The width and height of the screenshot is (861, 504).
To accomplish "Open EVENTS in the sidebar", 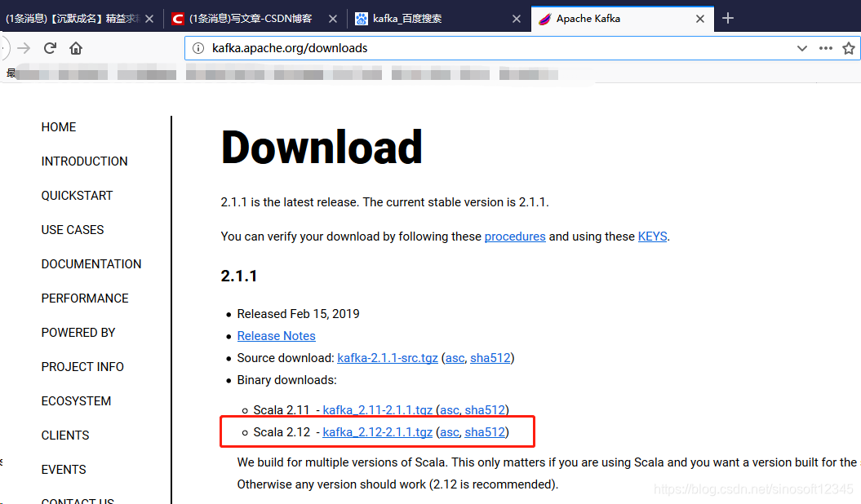I will click(64, 470).
